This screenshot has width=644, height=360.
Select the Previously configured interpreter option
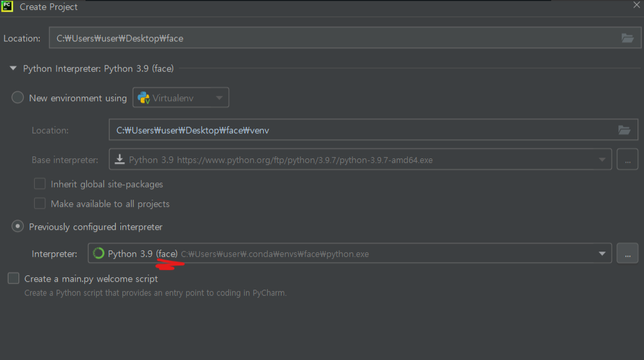point(17,227)
